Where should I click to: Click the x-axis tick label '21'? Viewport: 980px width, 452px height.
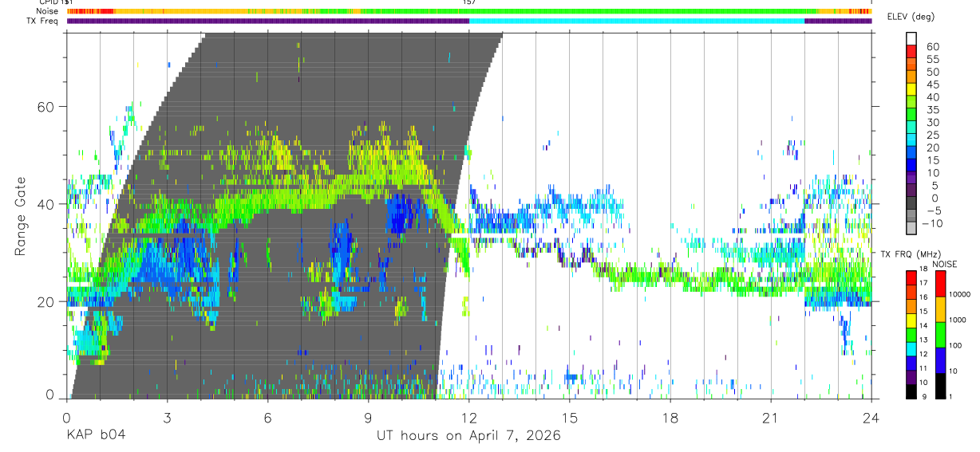[770, 417]
